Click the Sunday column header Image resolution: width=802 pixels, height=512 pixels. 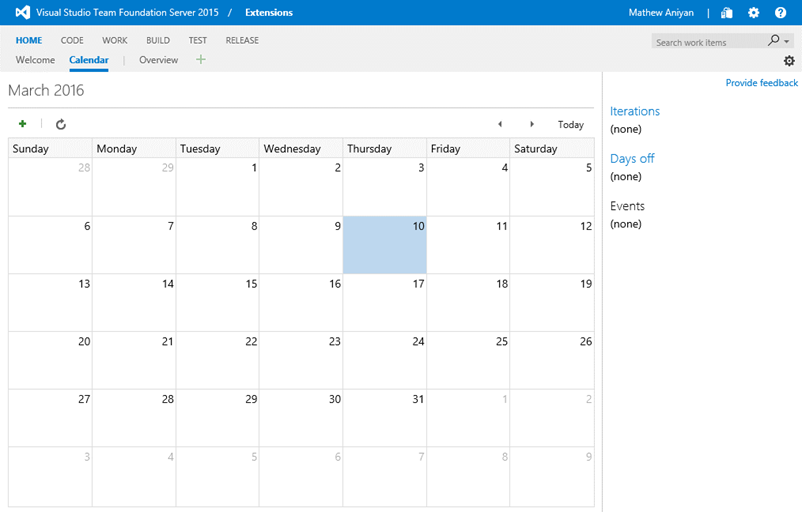pyautogui.click(x=50, y=148)
